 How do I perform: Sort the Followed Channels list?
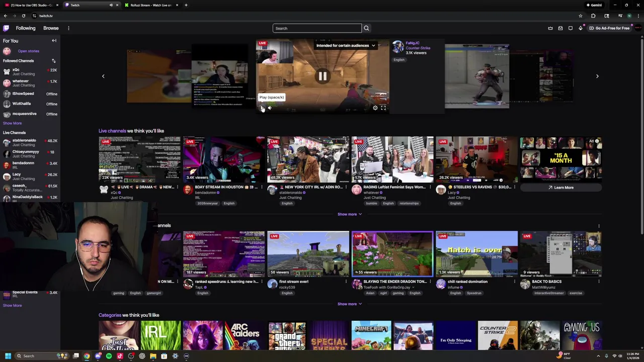(x=53, y=61)
